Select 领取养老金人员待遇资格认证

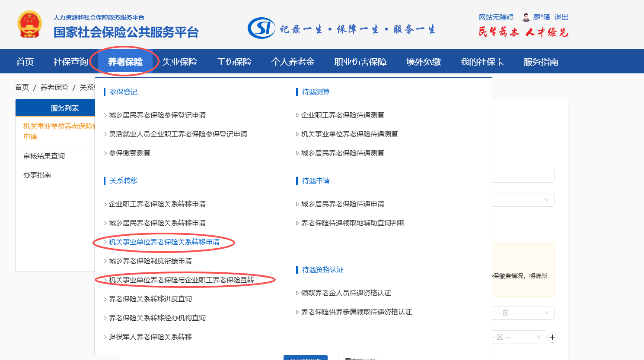tap(346, 293)
